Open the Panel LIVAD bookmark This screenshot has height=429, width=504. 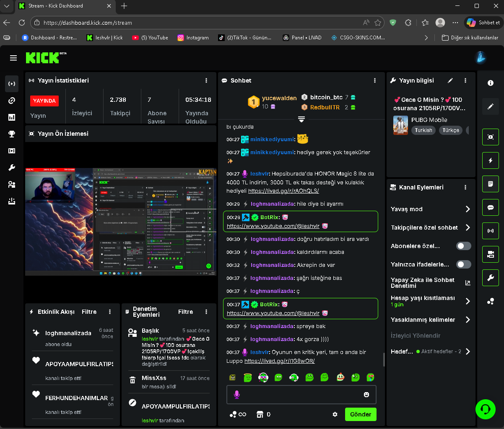pos(302,38)
